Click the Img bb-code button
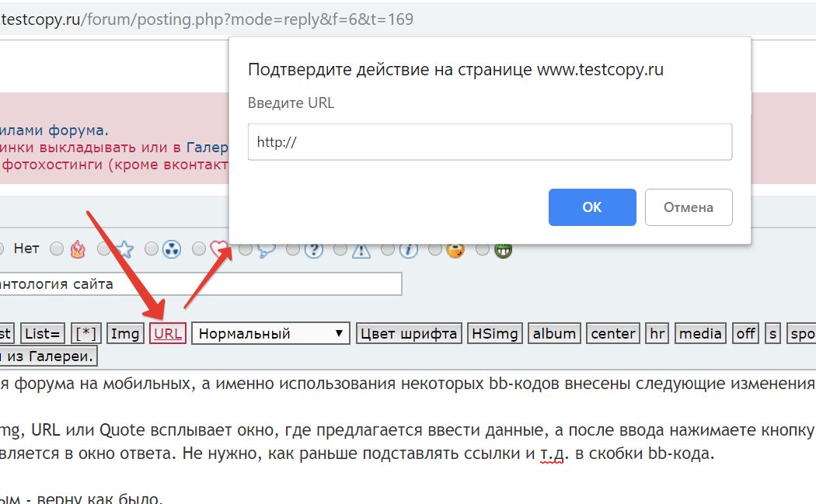This screenshot has width=816, height=504. coord(125,334)
